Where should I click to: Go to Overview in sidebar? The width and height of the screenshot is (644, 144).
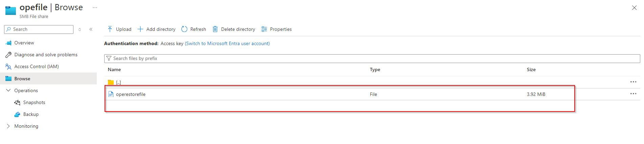(24, 43)
